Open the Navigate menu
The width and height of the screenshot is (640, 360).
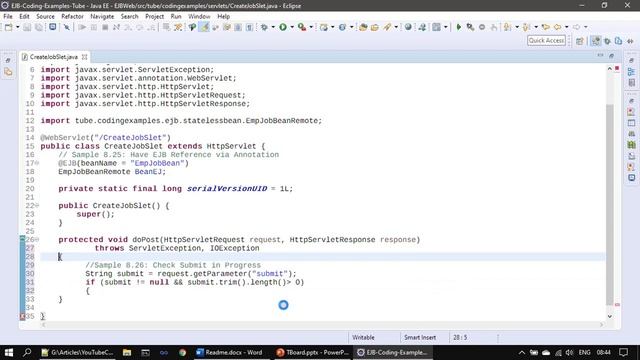click(102, 16)
